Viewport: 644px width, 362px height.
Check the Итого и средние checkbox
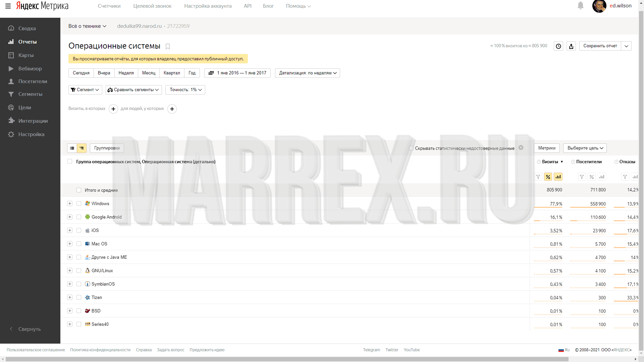tap(79, 190)
